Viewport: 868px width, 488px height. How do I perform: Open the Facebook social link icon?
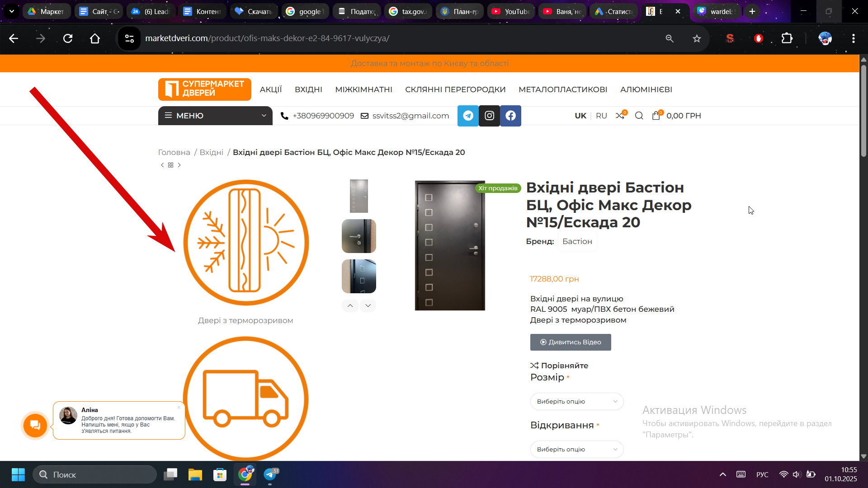click(510, 116)
